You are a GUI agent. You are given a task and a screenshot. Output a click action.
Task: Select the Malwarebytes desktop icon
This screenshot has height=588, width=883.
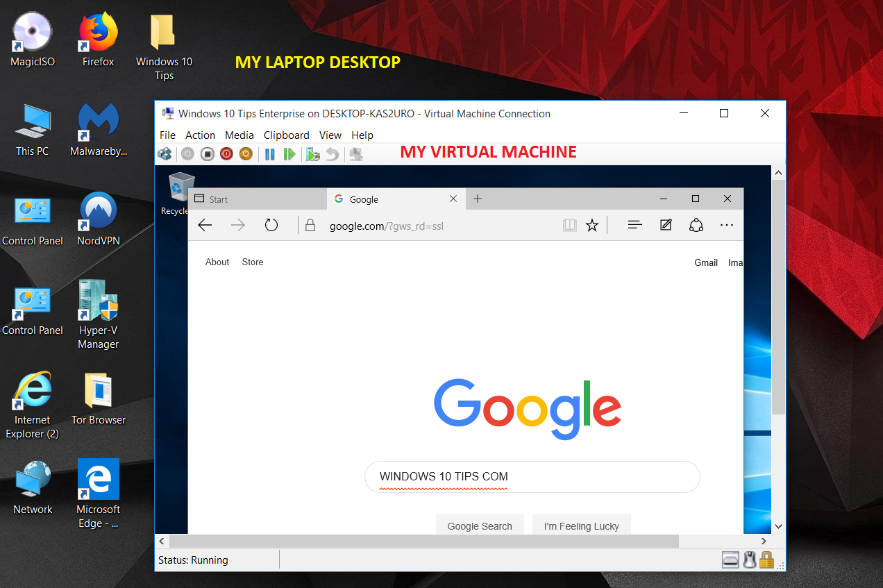(x=98, y=130)
